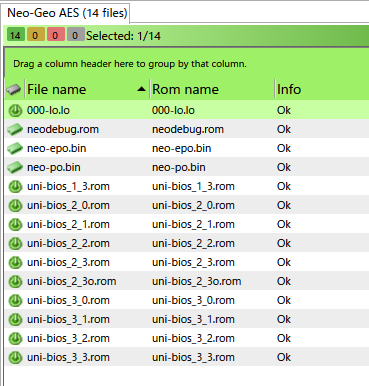Select file name uni-bios_2_3o.rom
The height and width of the screenshot is (386, 369).
(x=72, y=281)
